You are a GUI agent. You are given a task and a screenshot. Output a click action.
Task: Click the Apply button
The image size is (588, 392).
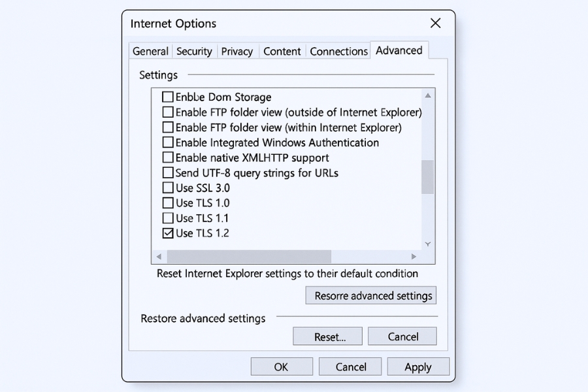(417, 367)
